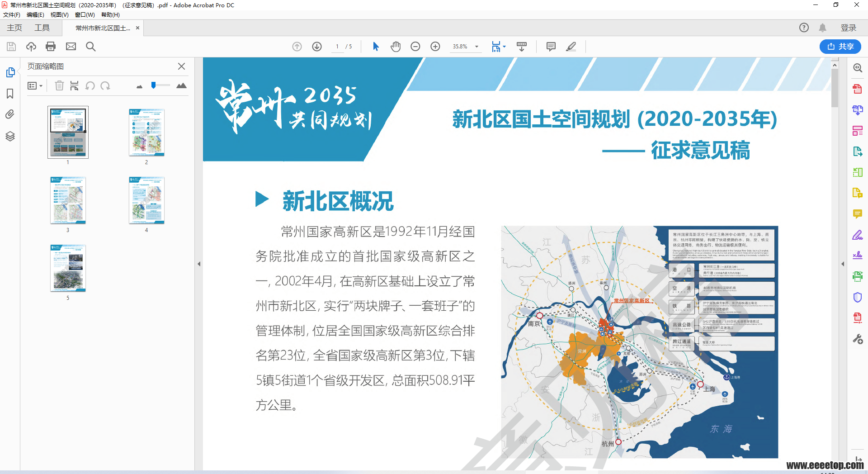This screenshot has width=868, height=474.
Task: Activate the selection arrow tool
Action: click(x=376, y=47)
